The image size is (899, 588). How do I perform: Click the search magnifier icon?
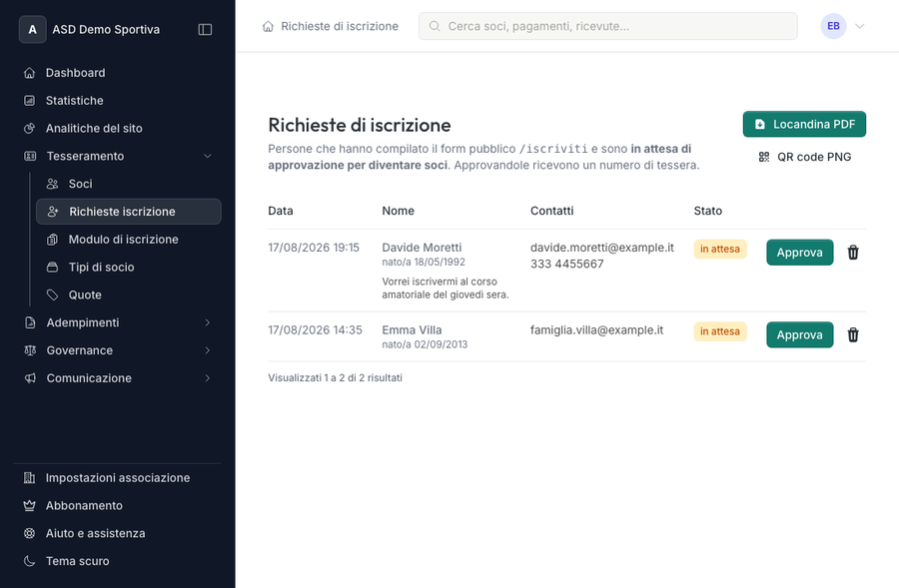(435, 26)
